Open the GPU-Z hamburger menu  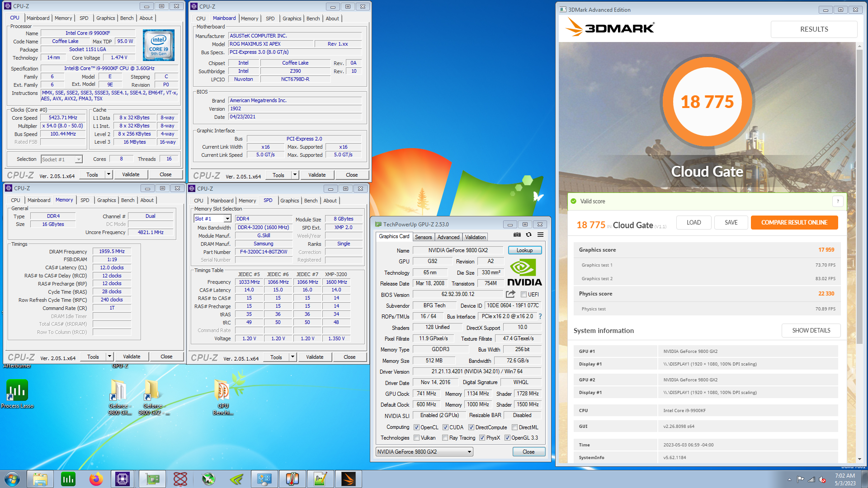pyautogui.click(x=540, y=235)
